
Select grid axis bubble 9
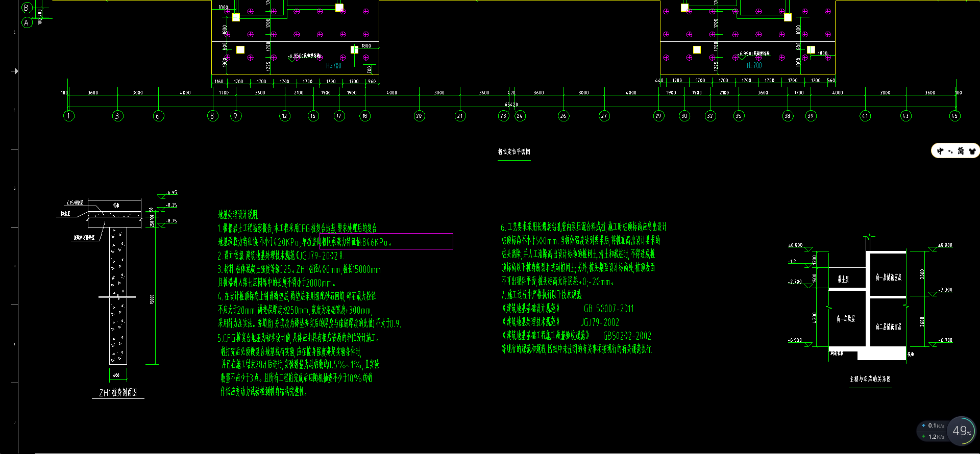235,116
